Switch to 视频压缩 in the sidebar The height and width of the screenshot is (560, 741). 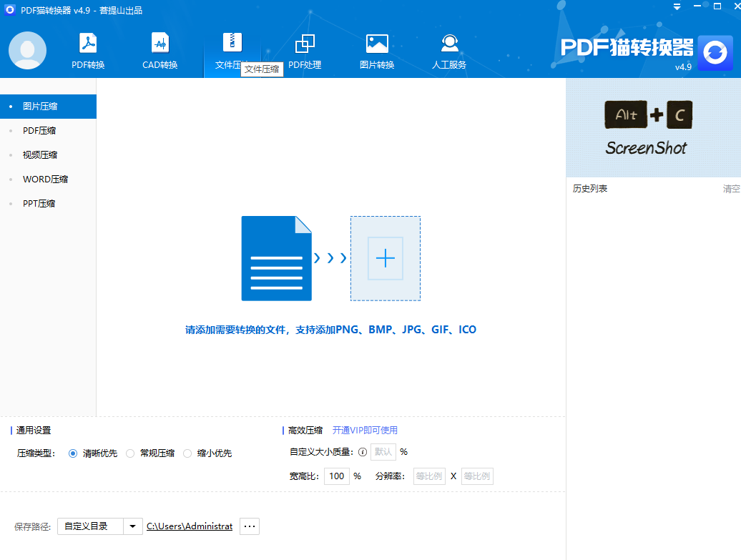pyautogui.click(x=48, y=155)
